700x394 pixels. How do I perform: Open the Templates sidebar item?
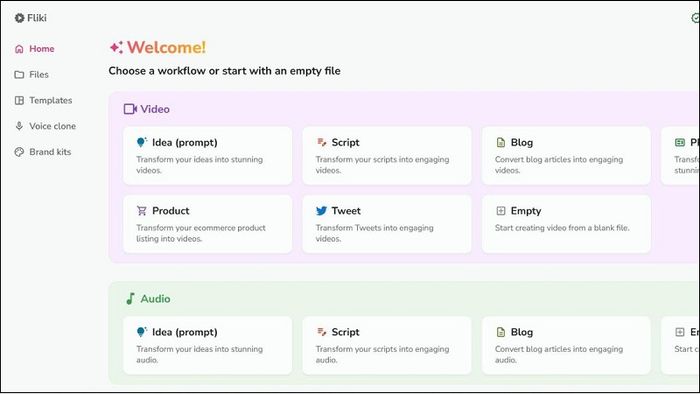[43, 100]
